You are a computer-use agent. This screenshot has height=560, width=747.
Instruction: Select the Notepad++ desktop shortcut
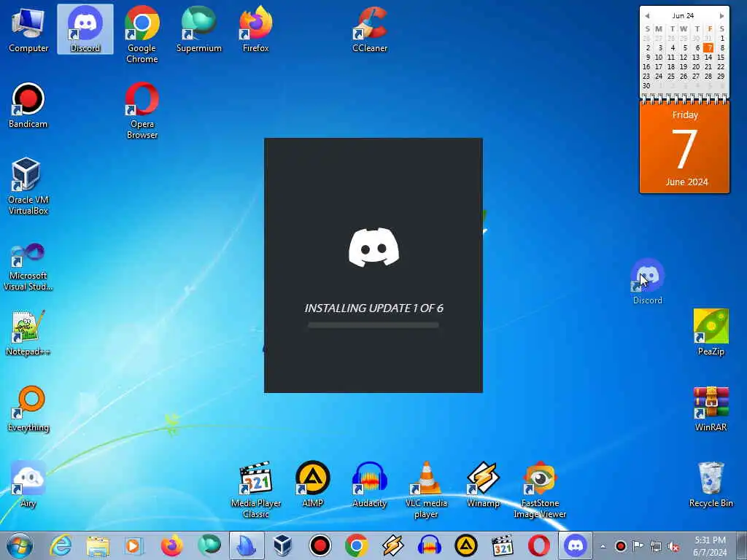[x=28, y=332]
